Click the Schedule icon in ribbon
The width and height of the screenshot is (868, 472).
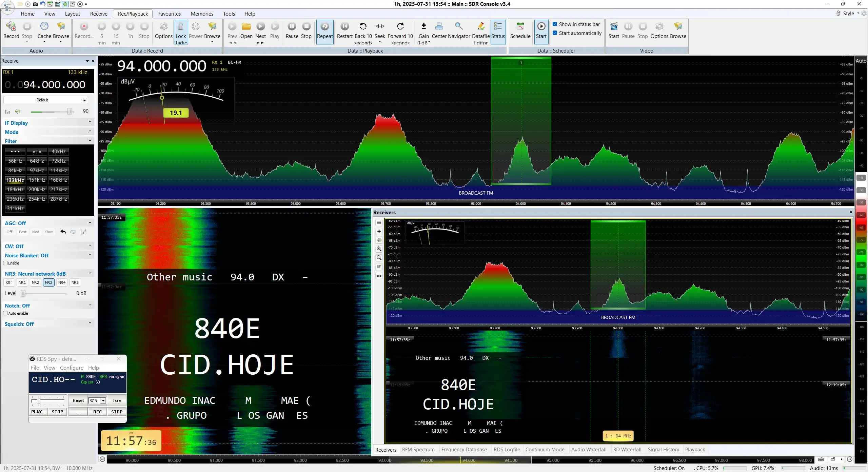tap(520, 26)
